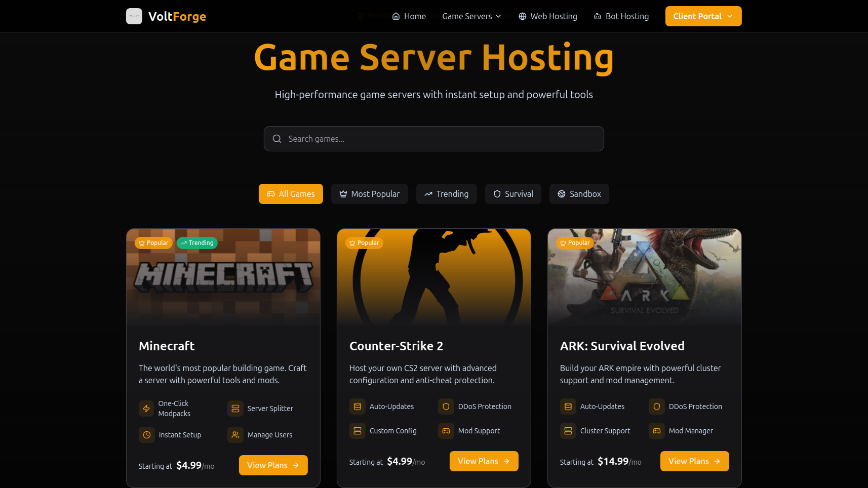868x488 pixels.
Task: Click the Mod Manager gamepad icon for ARK
Action: pos(657,431)
